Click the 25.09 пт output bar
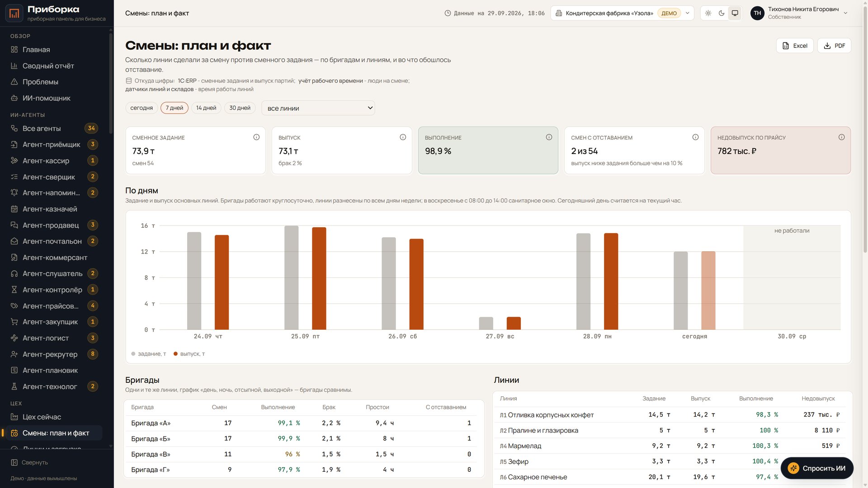Image resolution: width=868 pixels, height=488 pixels. tap(319, 278)
